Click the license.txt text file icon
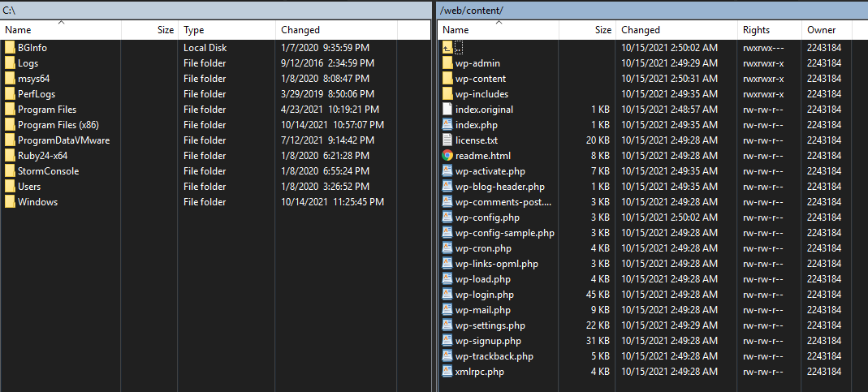 (447, 140)
